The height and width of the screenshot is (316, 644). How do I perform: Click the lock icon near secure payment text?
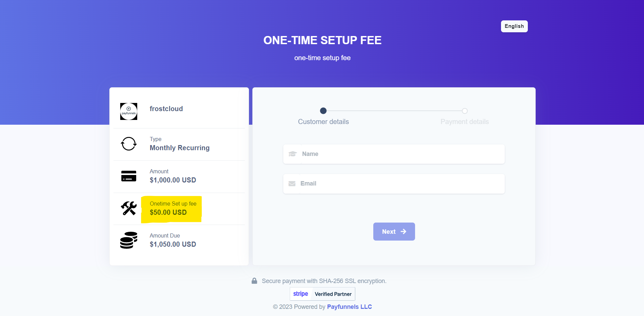(254, 281)
